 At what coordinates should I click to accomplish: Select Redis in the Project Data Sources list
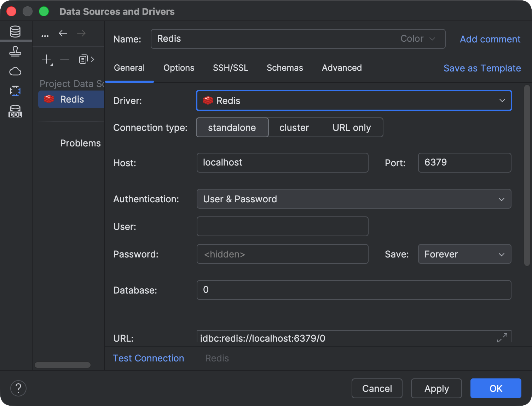click(71, 99)
